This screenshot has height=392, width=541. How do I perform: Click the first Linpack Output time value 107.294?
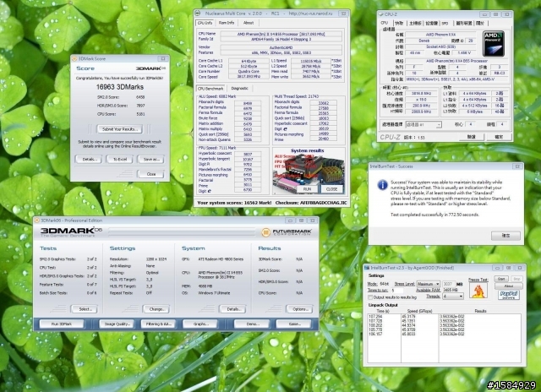[x=375, y=316]
